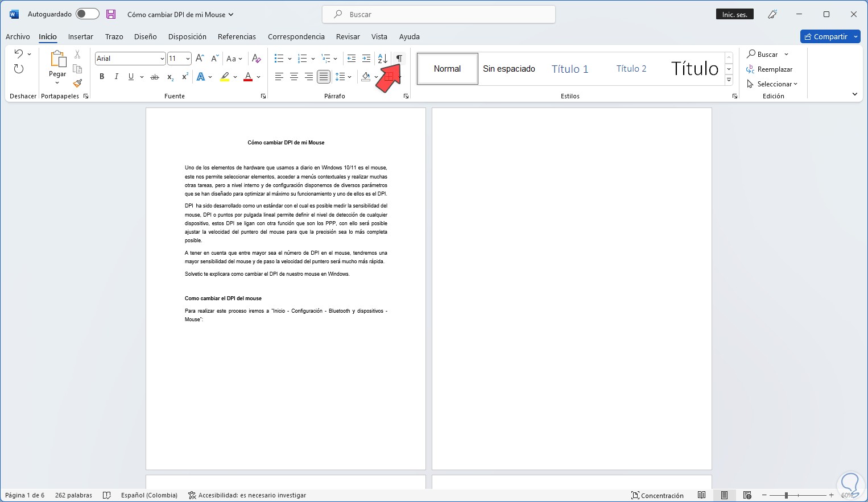This screenshot has height=502, width=868.
Task: Increase paragraph indent
Action: (x=366, y=59)
